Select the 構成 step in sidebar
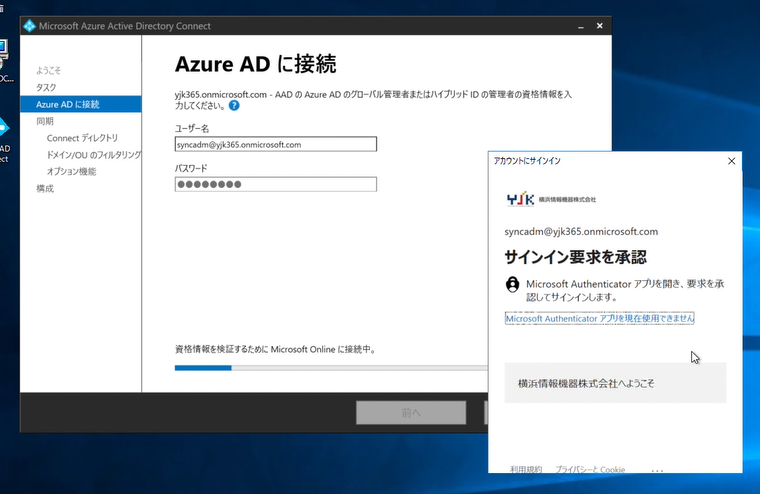760x494 pixels. [45, 189]
